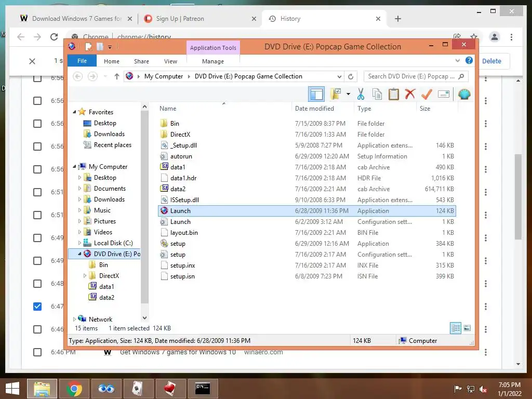532x399 pixels.
Task: Open the Manage ribbon tab
Action: pyautogui.click(x=213, y=61)
